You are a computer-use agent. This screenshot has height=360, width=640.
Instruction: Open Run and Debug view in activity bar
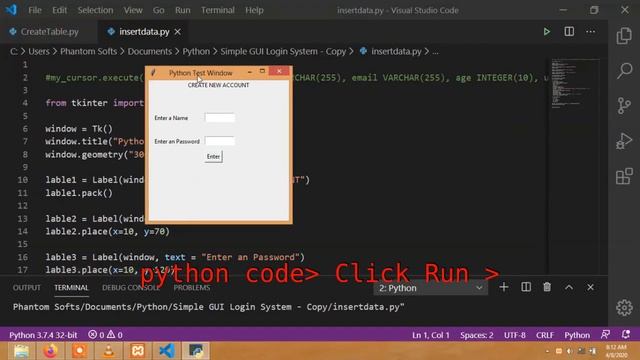point(624,141)
